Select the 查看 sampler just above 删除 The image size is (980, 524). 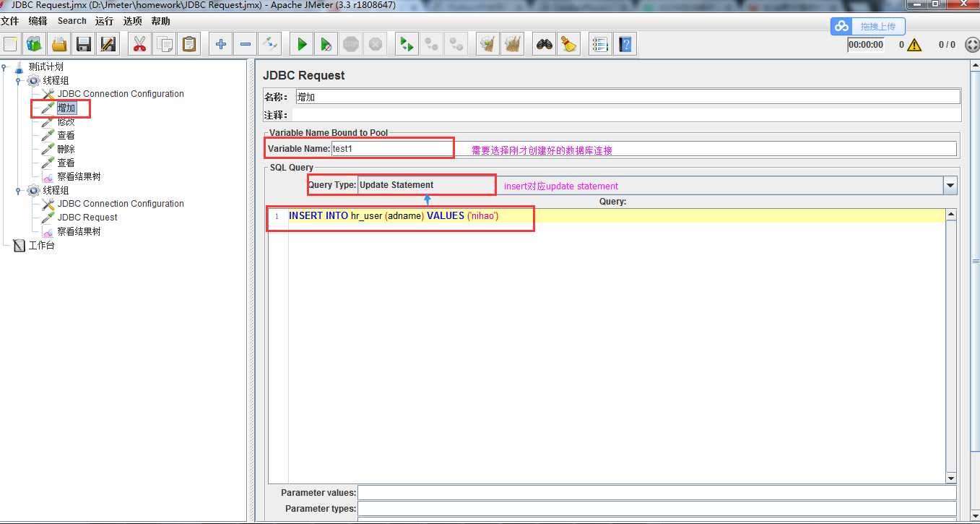click(66, 135)
